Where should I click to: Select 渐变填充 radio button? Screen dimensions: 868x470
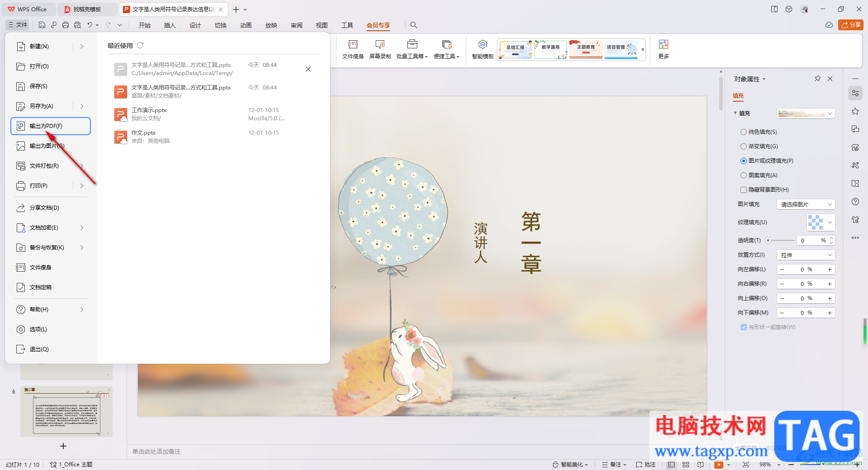pos(744,146)
